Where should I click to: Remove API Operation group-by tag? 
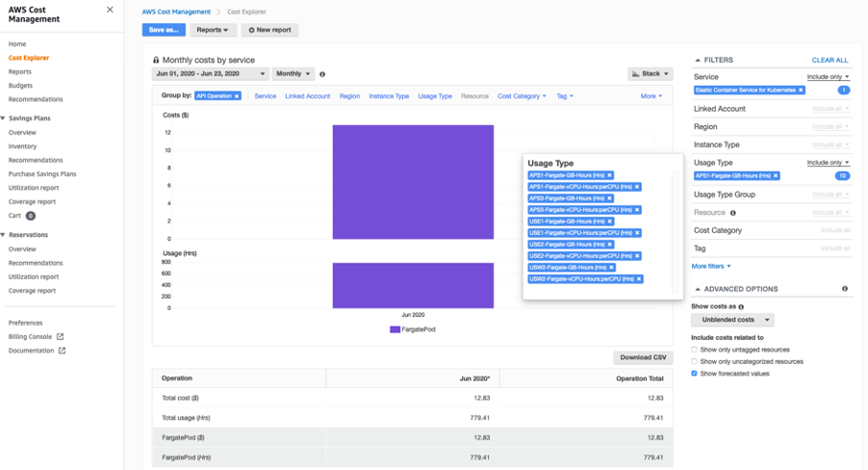point(237,96)
